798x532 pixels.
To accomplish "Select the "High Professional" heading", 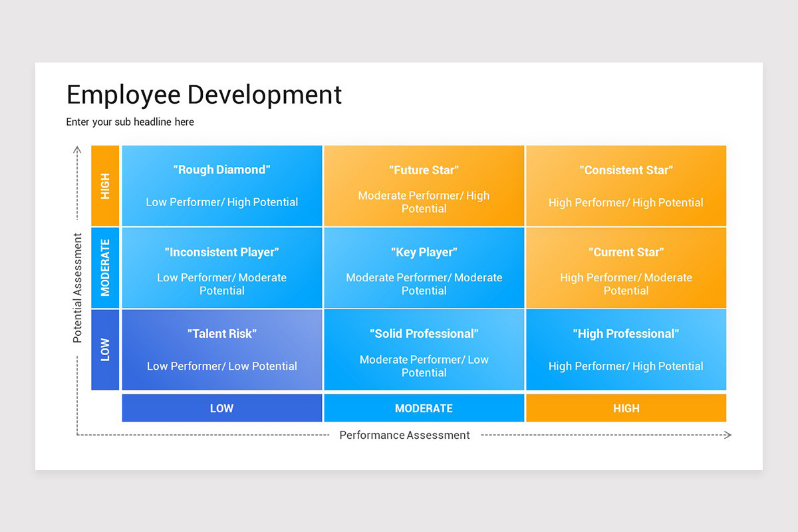I will pos(626,334).
